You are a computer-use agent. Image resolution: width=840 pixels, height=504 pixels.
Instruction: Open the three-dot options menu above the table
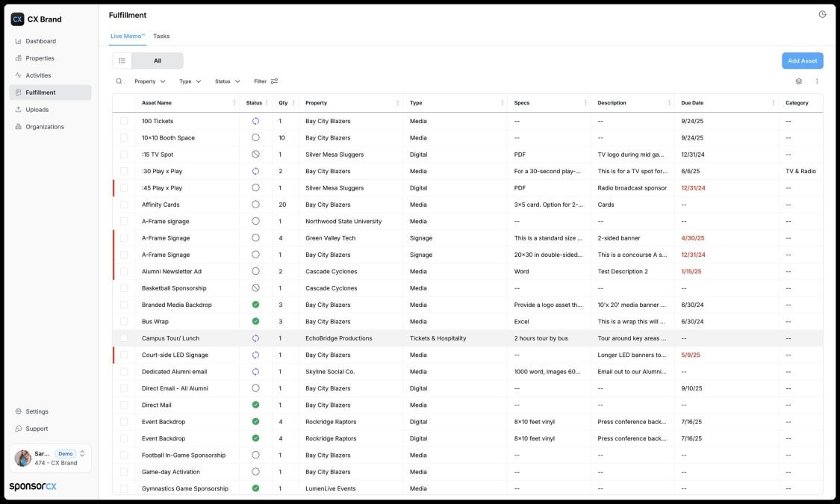817,81
